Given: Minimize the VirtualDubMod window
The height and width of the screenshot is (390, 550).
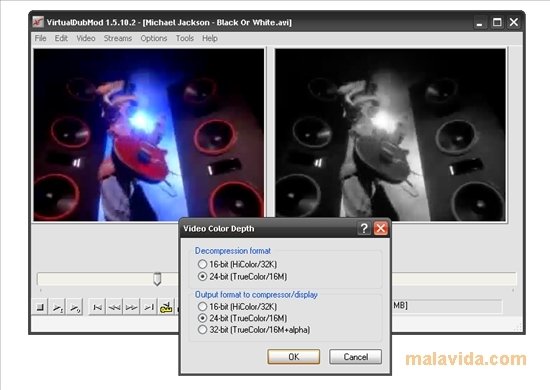Looking at the screenshot, I should [479, 22].
